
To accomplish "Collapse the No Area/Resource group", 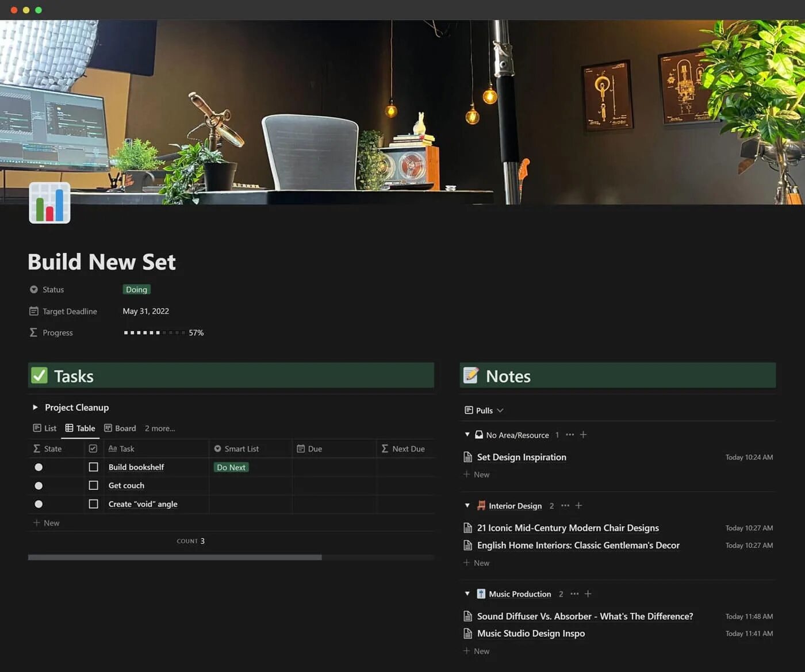I will 467,435.
